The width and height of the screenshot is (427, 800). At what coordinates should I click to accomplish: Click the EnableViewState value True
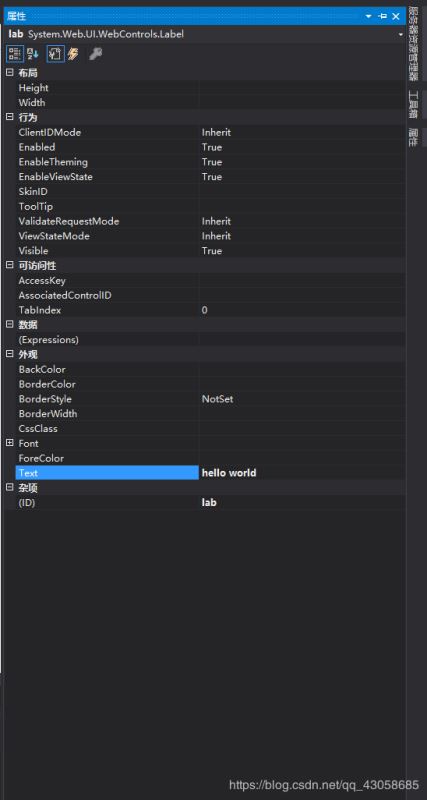coord(212,177)
